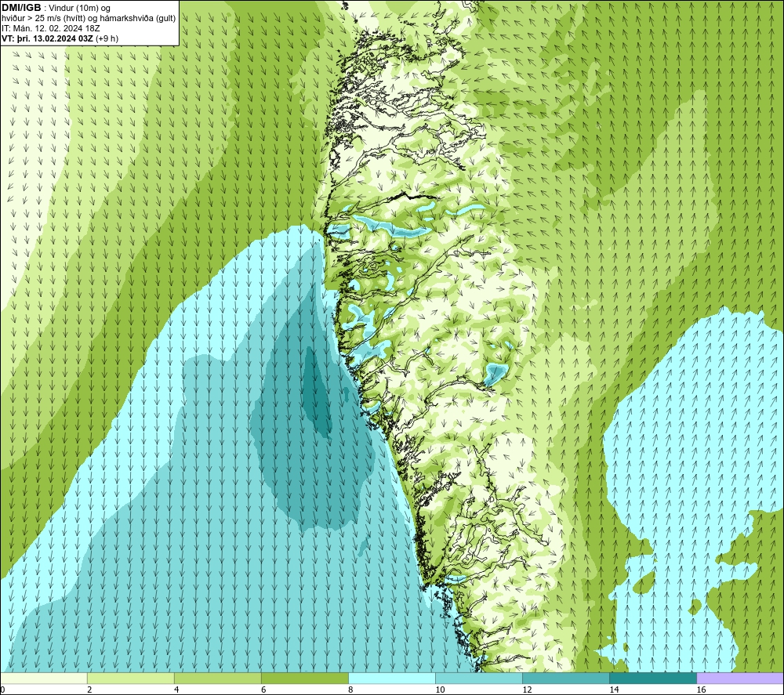Click the '16' scale label
Image resolution: width=784 pixels, height=695 pixels.
coord(700,690)
